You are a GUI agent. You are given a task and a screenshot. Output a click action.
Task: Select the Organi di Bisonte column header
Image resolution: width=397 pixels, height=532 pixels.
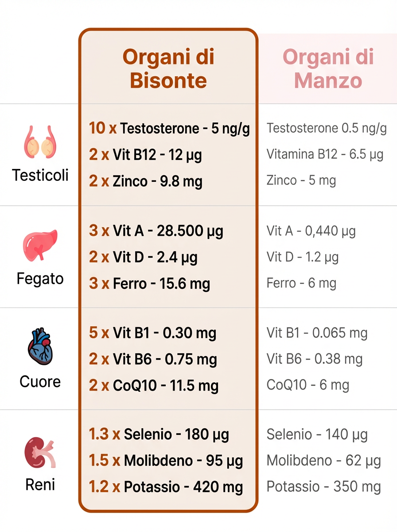tap(168, 69)
